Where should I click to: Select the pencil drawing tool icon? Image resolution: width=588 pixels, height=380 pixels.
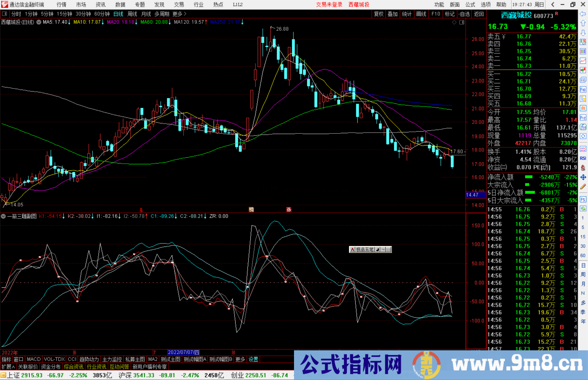583,187
